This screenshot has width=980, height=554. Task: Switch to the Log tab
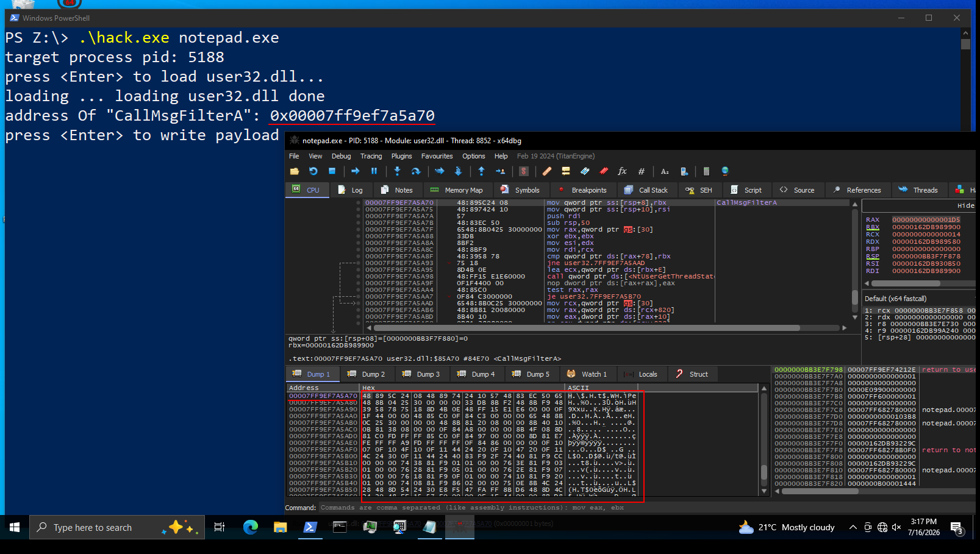(x=351, y=190)
